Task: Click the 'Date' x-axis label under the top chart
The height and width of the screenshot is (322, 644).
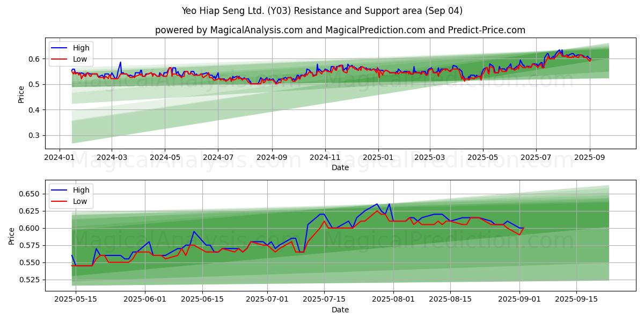Action: (340, 167)
